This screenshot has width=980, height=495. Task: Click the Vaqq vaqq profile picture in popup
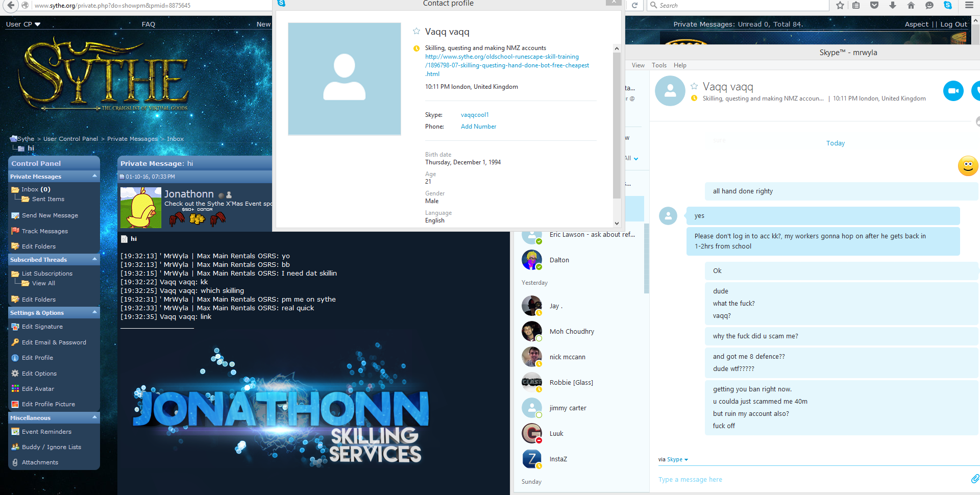click(345, 79)
